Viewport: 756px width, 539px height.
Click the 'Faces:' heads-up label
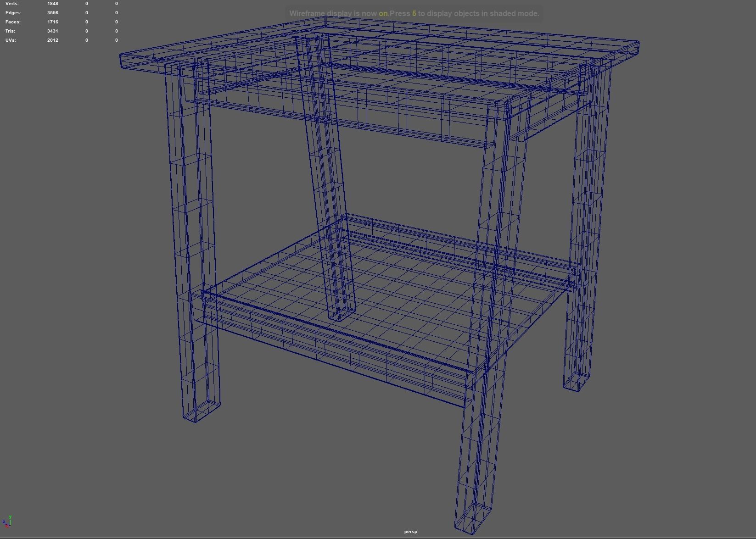tap(13, 22)
